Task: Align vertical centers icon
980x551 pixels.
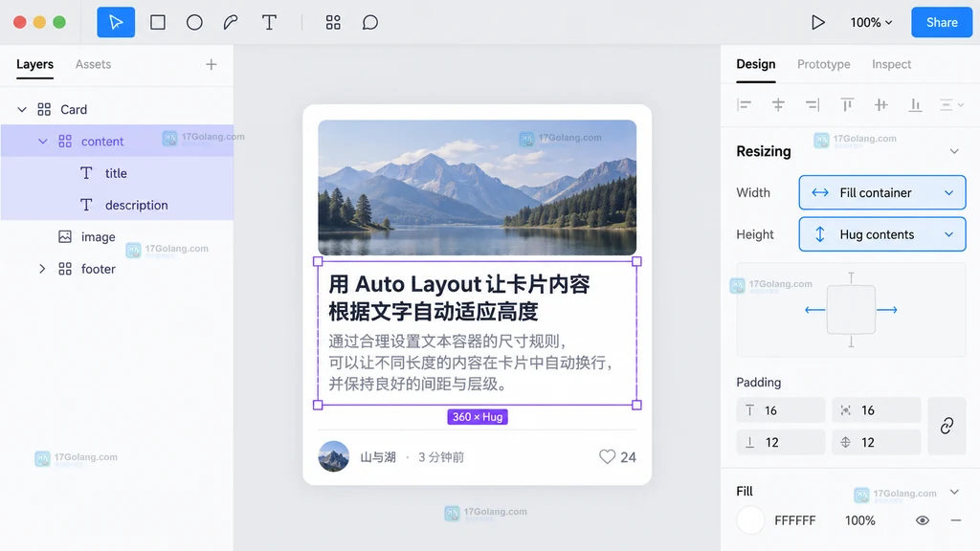Action: (880, 105)
